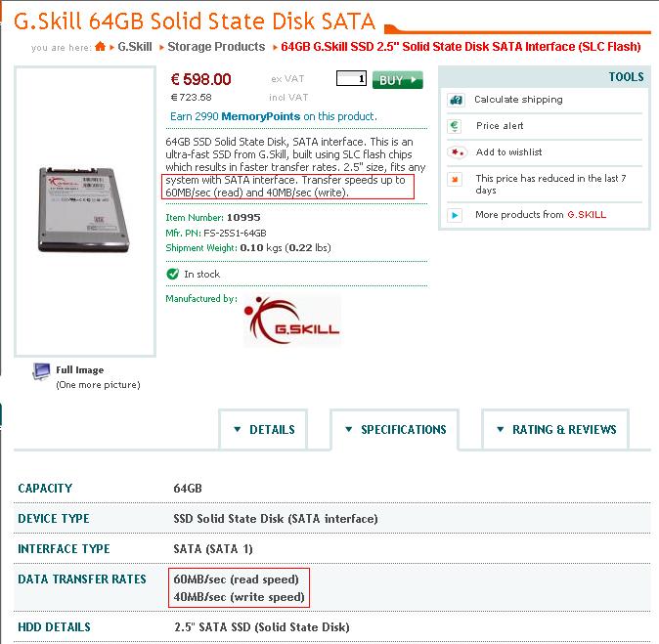Click the incl VAT price € 723.58
659x644 pixels.
(192, 98)
